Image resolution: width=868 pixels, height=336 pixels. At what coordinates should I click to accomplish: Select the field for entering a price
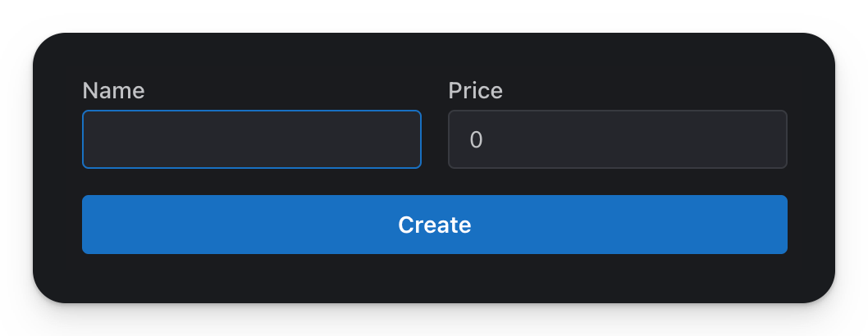[x=617, y=139]
